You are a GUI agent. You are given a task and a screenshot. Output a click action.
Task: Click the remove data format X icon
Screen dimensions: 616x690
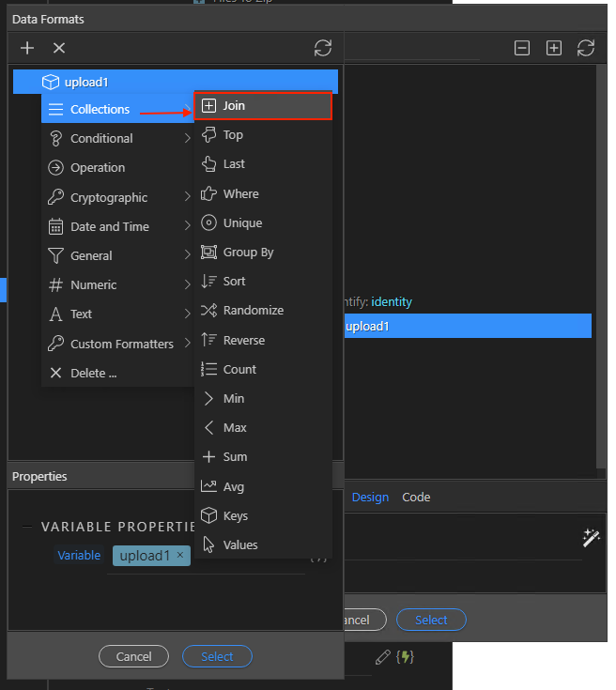coord(59,48)
